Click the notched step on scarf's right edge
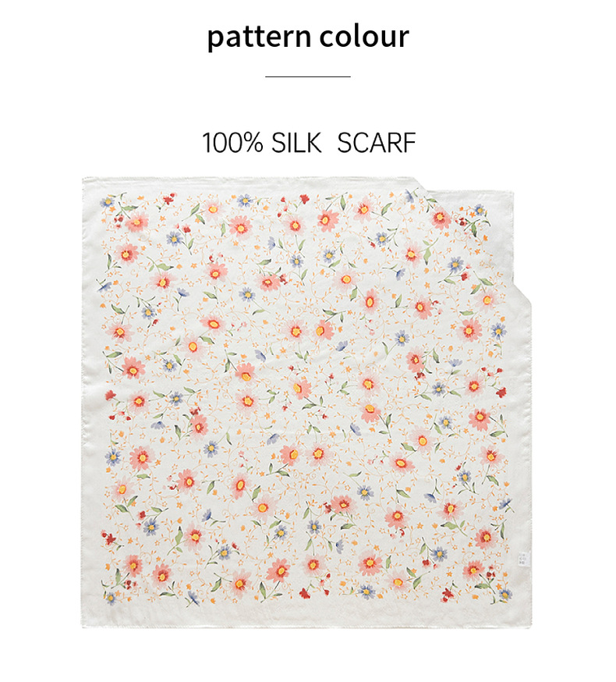Viewport: 616px width, 682px height. (x=521, y=291)
